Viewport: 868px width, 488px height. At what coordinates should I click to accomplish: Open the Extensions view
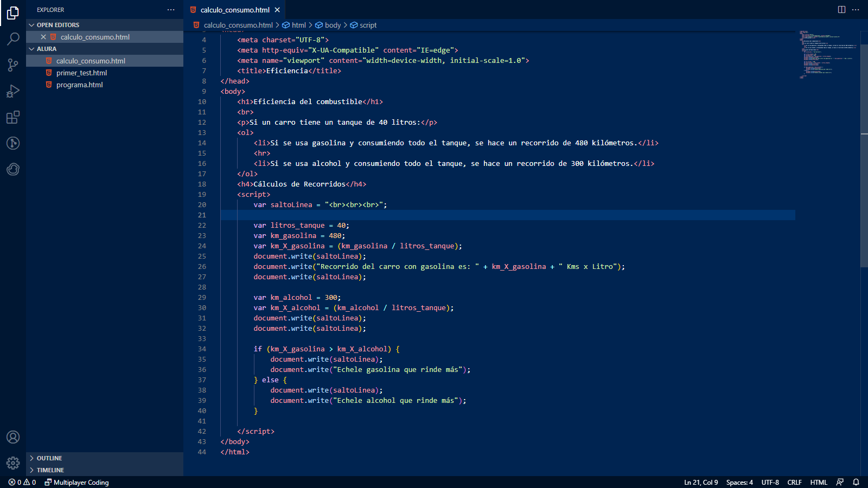pos(13,117)
